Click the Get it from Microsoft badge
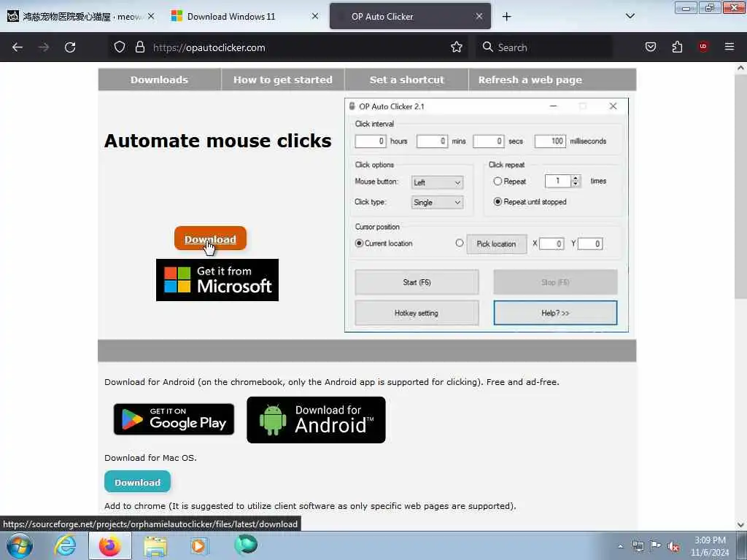Screen dimensions: 747x560 (217, 280)
